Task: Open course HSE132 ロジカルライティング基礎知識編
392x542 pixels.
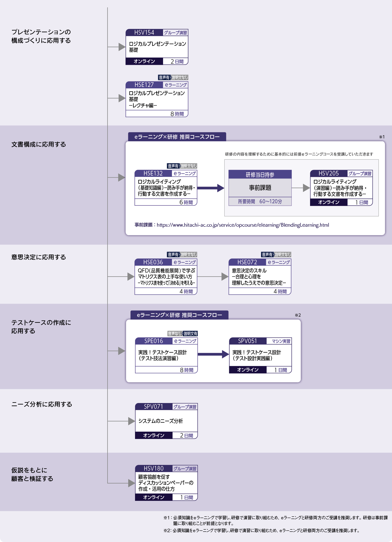Action: click(166, 188)
